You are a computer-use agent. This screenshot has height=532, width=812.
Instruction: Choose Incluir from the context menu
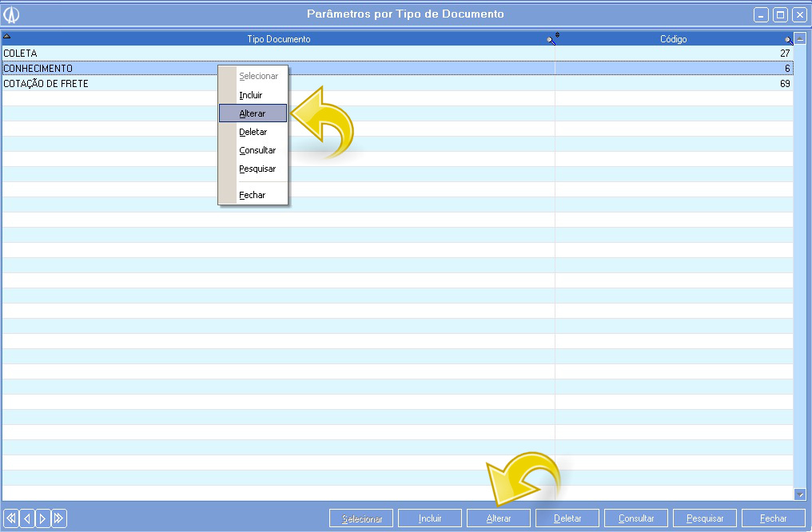pos(251,95)
